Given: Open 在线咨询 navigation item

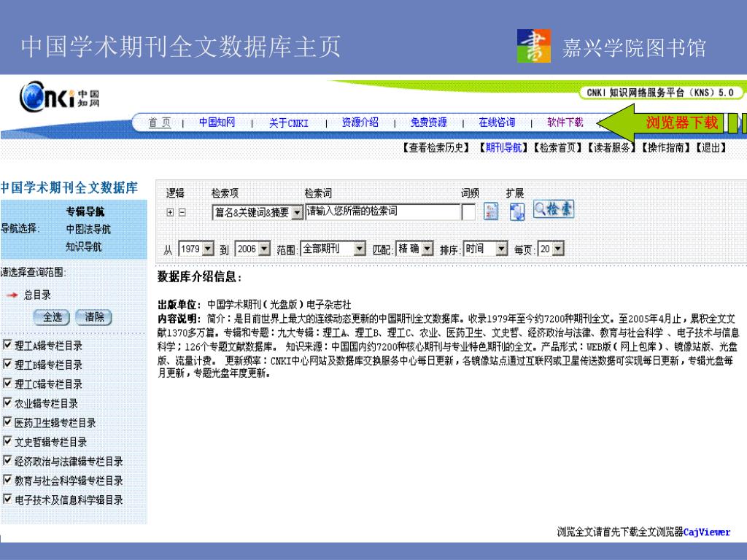Looking at the screenshot, I should point(497,122).
